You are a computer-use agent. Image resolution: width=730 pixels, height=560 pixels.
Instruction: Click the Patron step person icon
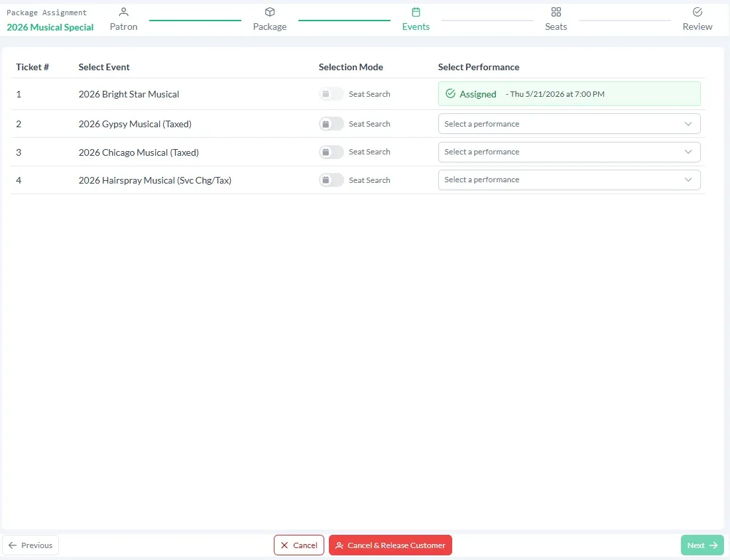coord(123,12)
